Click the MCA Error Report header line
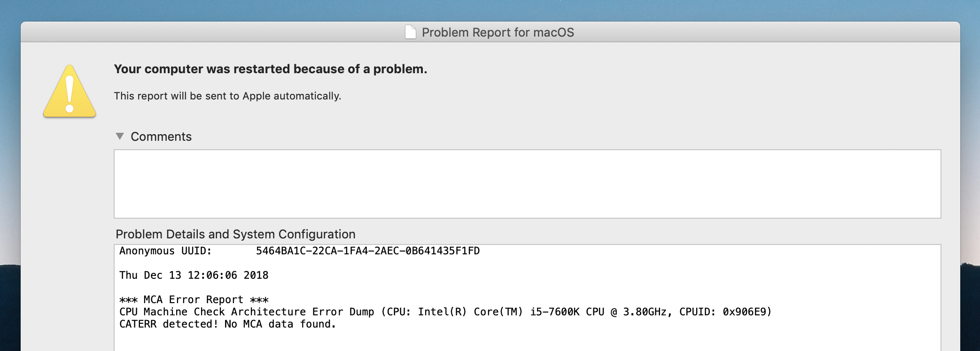Image resolution: width=980 pixels, height=351 pixels. [x=194, y=300]
